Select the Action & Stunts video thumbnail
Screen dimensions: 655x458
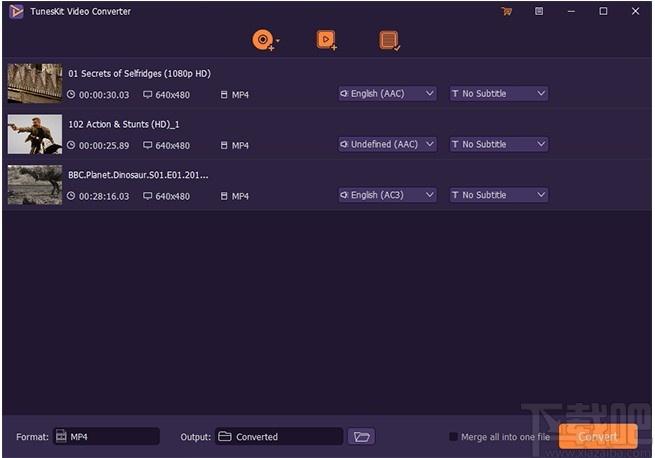35,134
